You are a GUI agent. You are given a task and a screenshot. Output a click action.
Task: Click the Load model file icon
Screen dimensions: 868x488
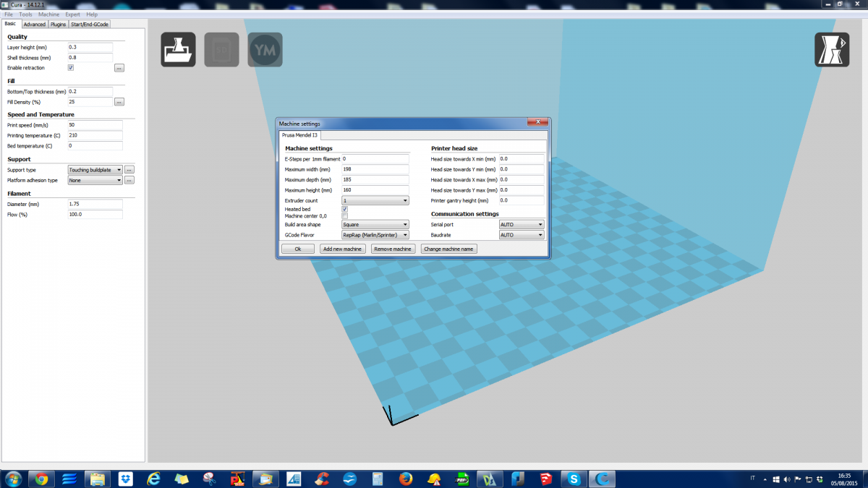tap(178, 50)
